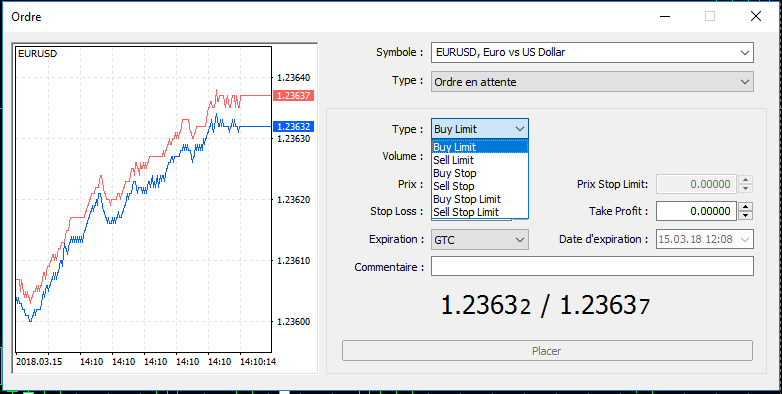Decrease Take Profit with down arrow
This screenshot has width=782, height=394.
click(x=745, y=215)
